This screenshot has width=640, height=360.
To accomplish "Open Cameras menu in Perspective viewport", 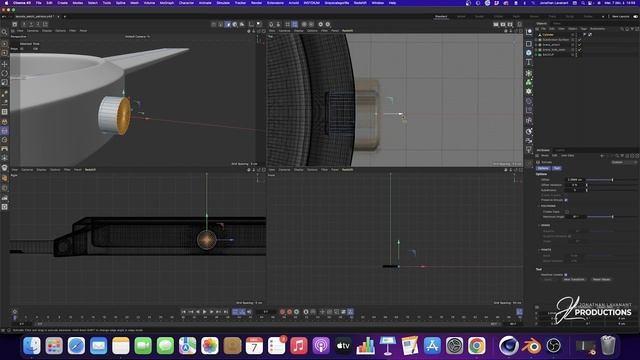I will (33, 31).
